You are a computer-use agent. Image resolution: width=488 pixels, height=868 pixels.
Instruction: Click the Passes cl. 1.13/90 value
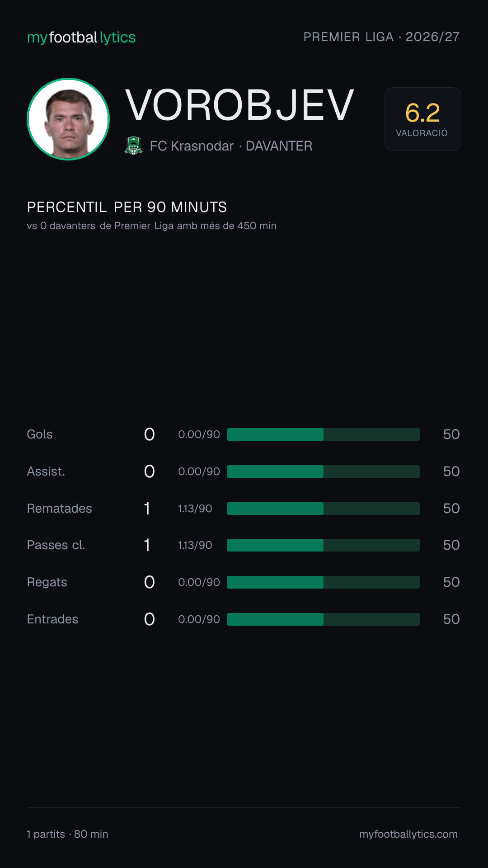pyautogui.click(x=195, y=545)
